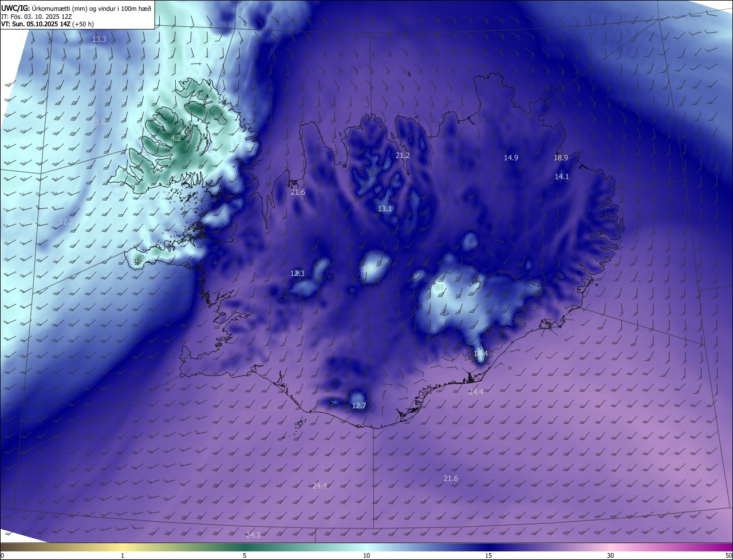
Task: Click the 13.1 value on the map
Action: 385,209
